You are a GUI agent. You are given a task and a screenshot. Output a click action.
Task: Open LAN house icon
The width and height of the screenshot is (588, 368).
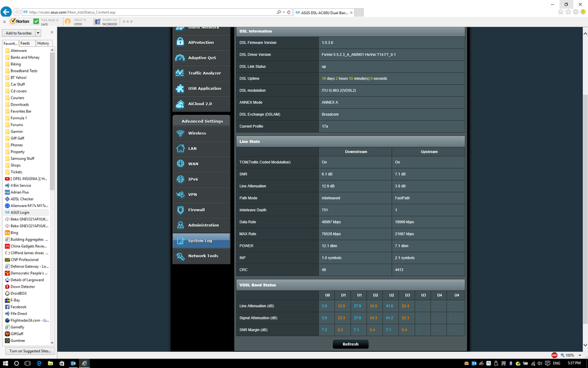pos(180,149)
